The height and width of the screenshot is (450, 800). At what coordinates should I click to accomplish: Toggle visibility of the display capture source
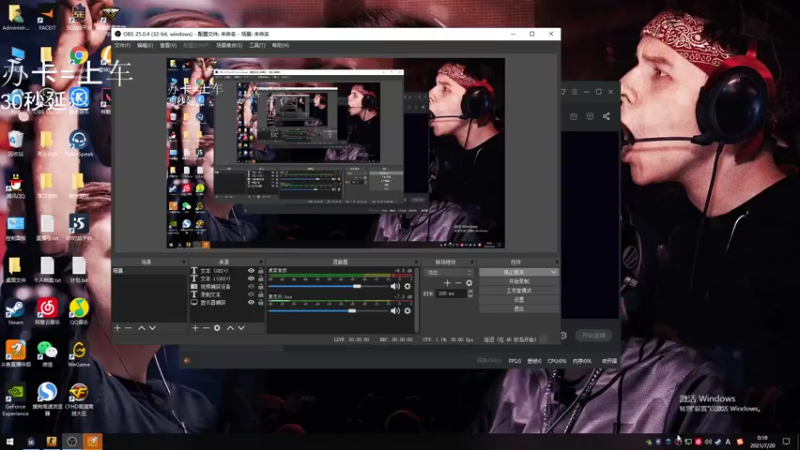click(x=251, y=303)
